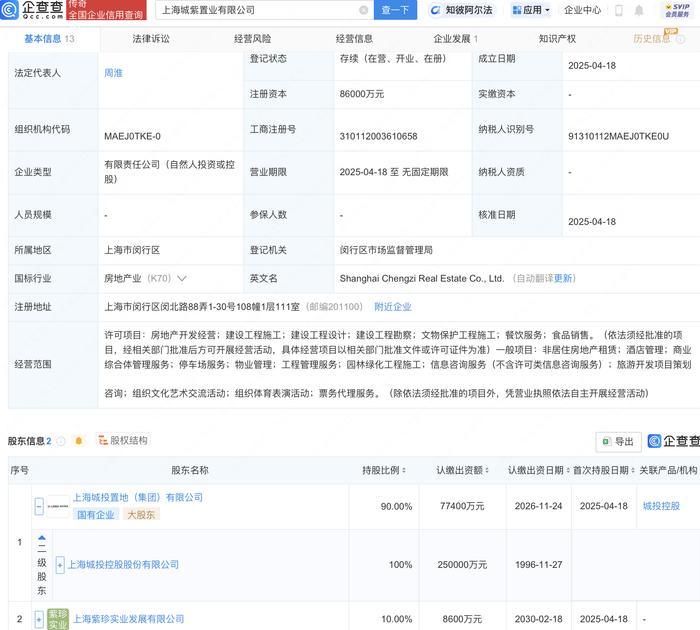
Task: Click the info icon beside 历史信息
Action: click(680, 39)
